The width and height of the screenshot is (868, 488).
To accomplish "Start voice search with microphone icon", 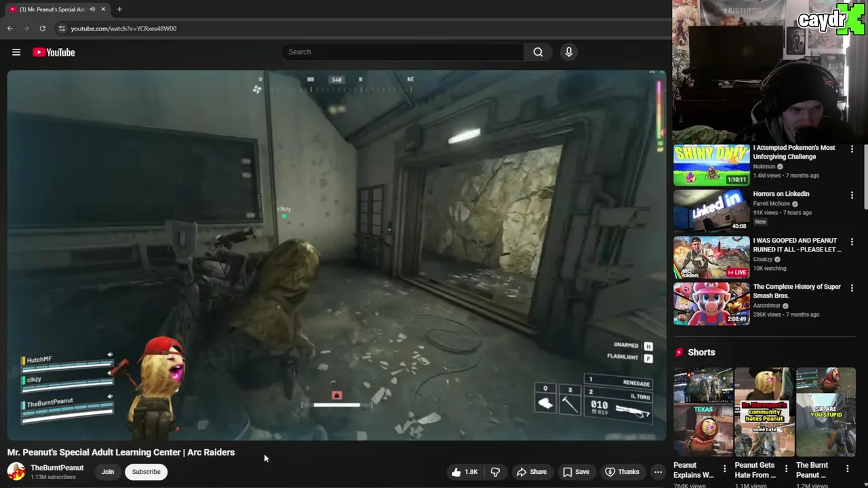I will click(569, 52).
